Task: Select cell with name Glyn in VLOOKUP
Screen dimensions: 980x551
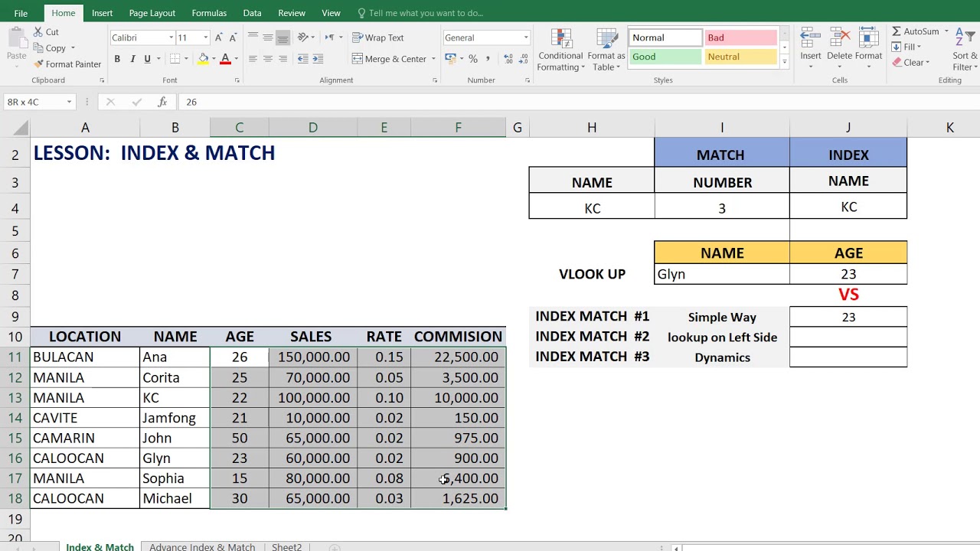Action: (722, 274)
